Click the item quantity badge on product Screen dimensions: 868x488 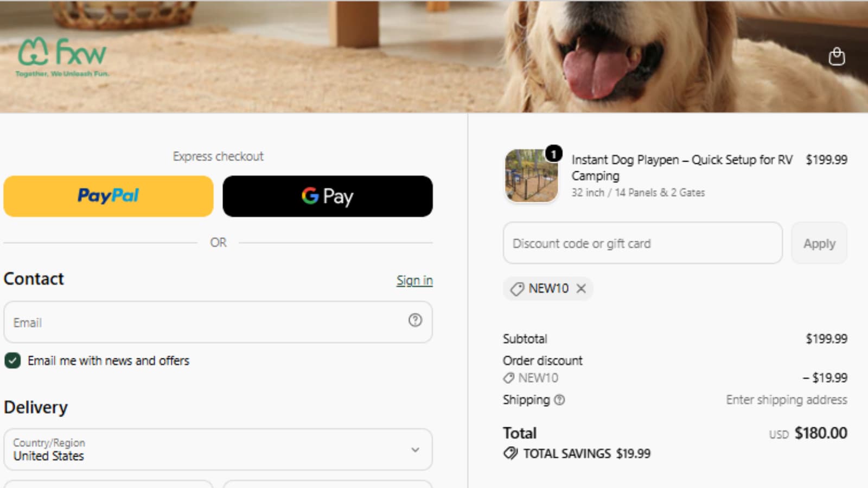pos(553,154)
